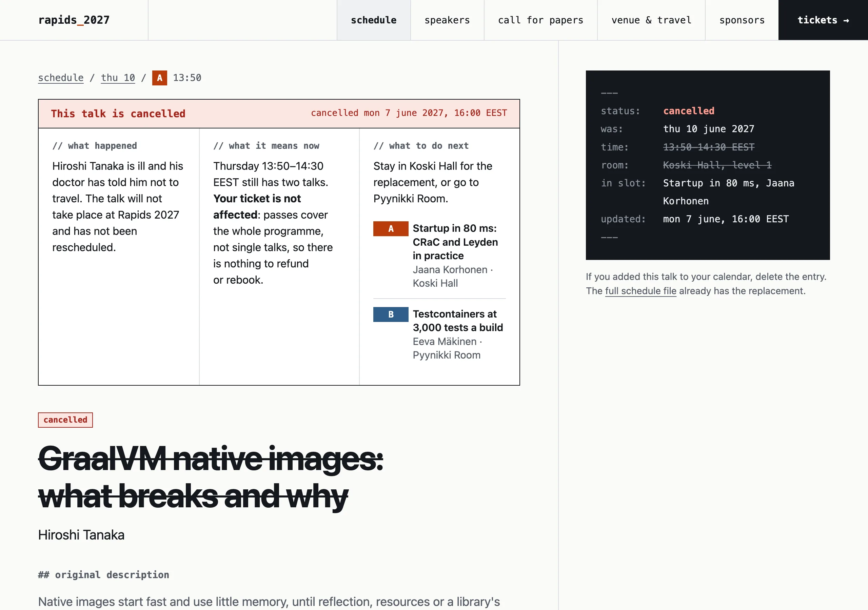
Task: Open venue & travel page
Action: pos(651,20)
